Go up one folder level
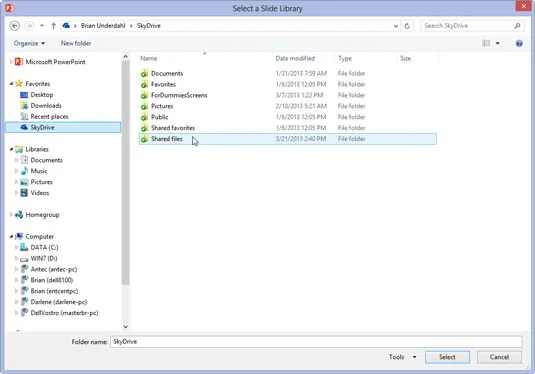The image size is (535, 374). [53, 26]
